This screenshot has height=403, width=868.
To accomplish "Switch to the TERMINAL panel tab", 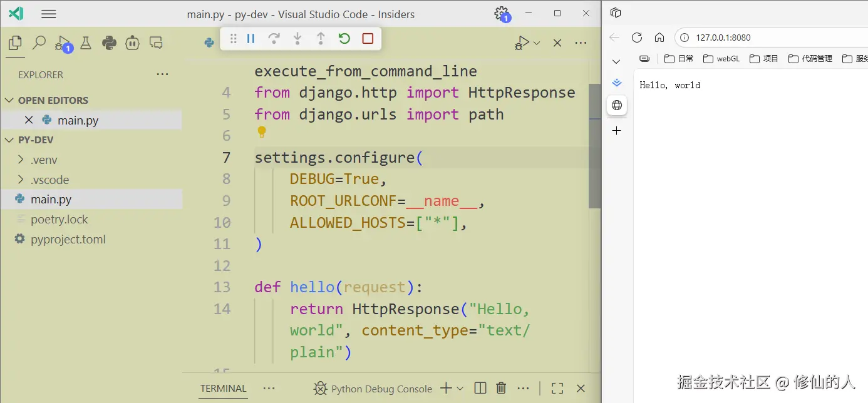I will 224,389.
